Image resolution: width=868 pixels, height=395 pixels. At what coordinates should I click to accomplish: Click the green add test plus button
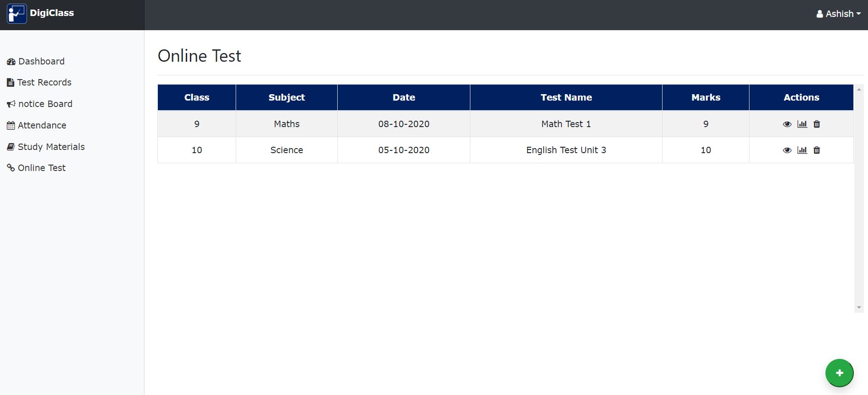(x=839, y=373)
